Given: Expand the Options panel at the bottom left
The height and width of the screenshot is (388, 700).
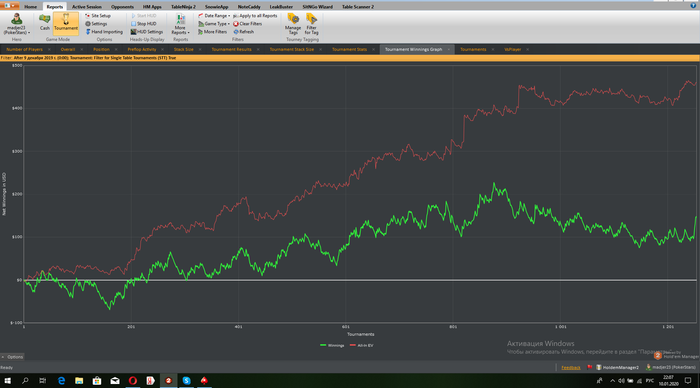Looking at the screenshot, I should click(12, 357).
